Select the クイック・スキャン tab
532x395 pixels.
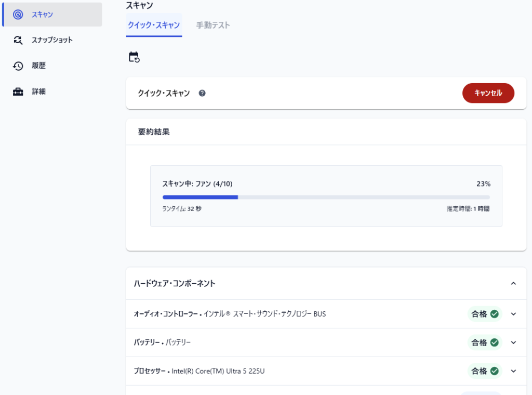(154, 25)
